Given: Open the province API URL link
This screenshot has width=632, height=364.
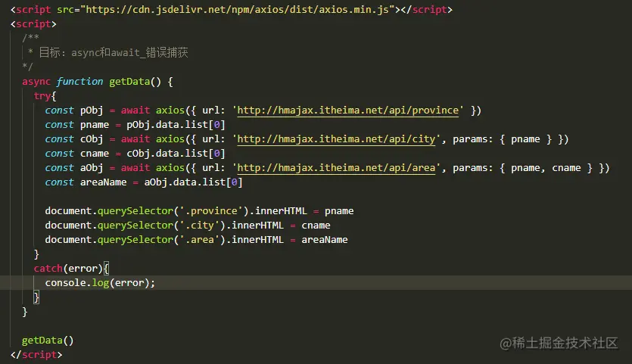Looking at the screenshot, I should coord(347,110).
